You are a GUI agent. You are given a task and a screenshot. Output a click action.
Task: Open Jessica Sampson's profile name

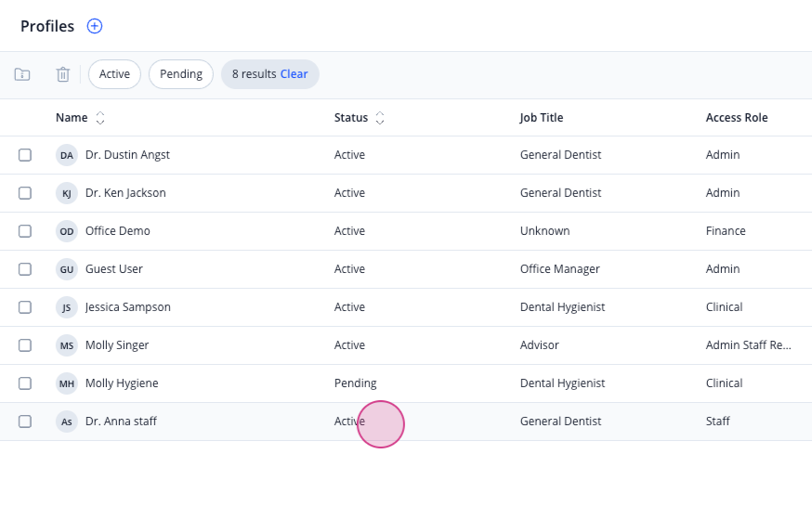point(128,307)
